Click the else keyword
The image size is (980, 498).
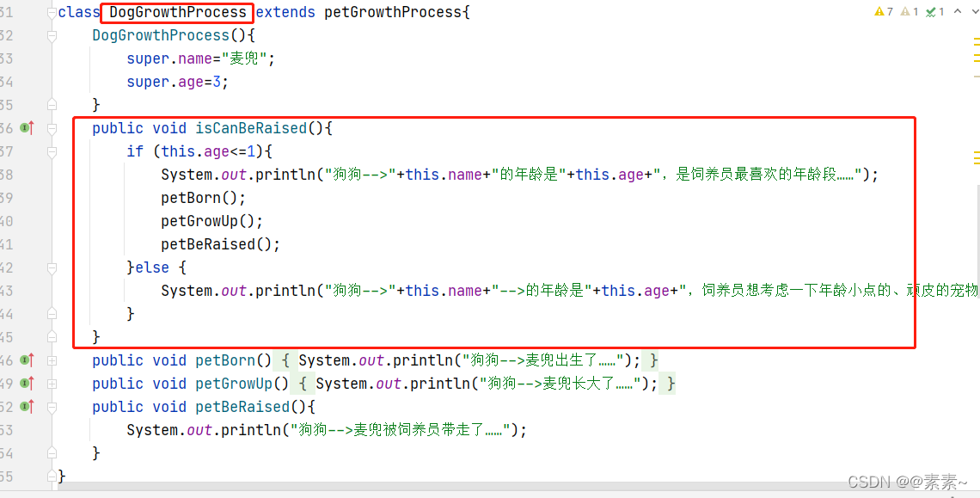point(152,267)
